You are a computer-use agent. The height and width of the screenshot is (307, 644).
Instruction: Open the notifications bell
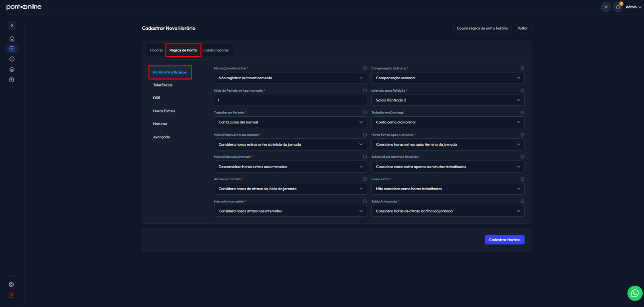point(618,7)
